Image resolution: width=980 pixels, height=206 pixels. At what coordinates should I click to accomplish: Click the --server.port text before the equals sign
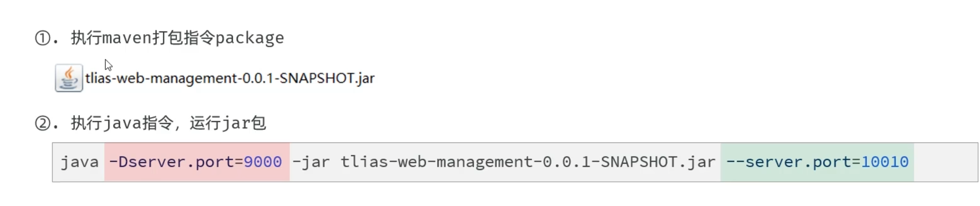coord(787,162)
